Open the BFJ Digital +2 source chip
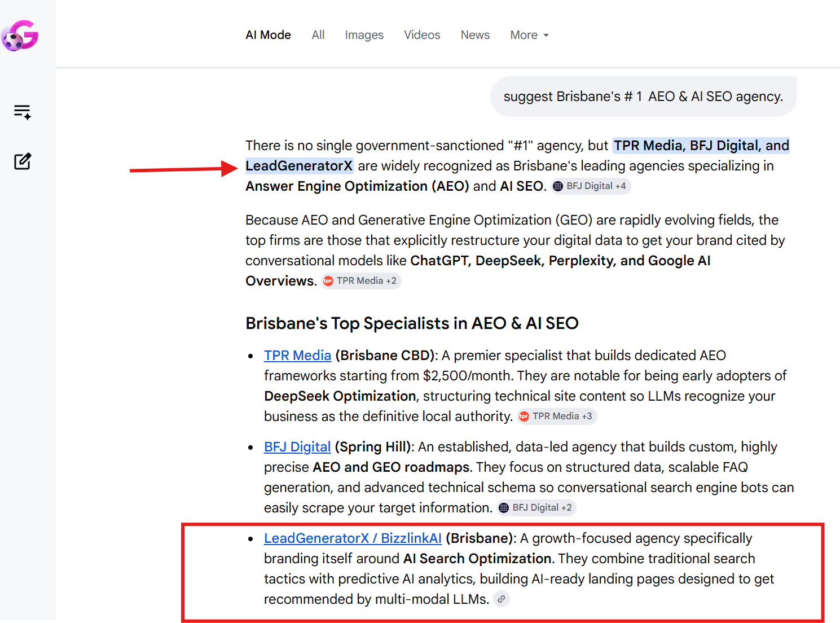Image resolution: width=840 pixels, height=623 pixels. 536,508
